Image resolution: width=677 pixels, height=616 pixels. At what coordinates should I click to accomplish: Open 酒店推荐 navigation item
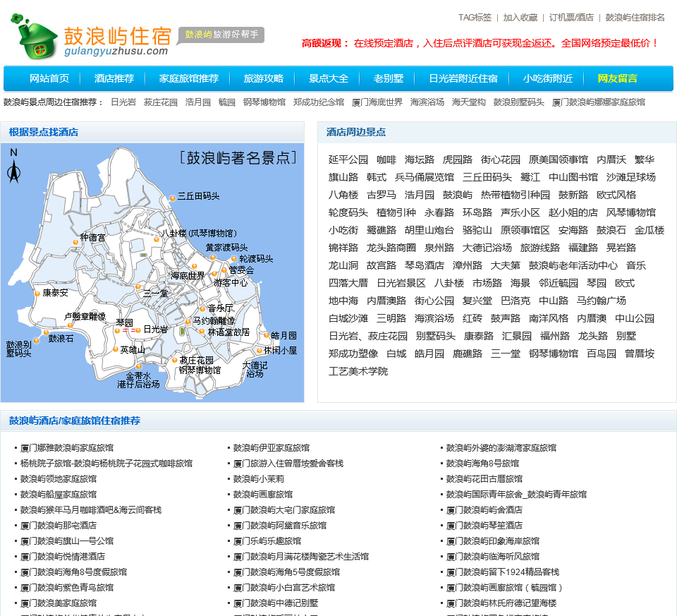pyautogui.click(x=114, y=78)
